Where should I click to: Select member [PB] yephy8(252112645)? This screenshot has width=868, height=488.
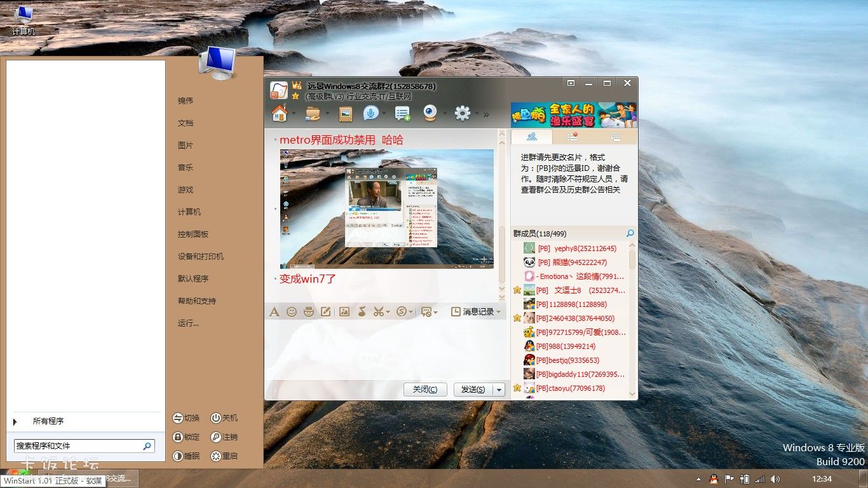(x=576, y=248)
